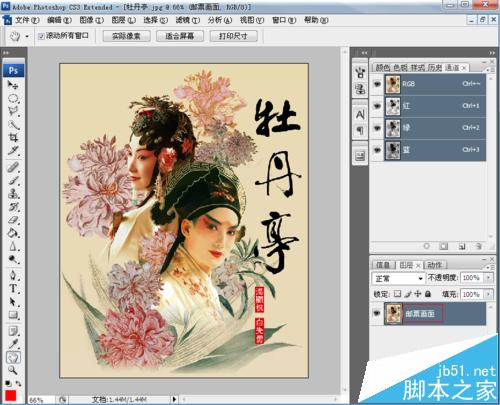Toggle lock all padlock icon
The image size is (500, 405).
[428, 294]
